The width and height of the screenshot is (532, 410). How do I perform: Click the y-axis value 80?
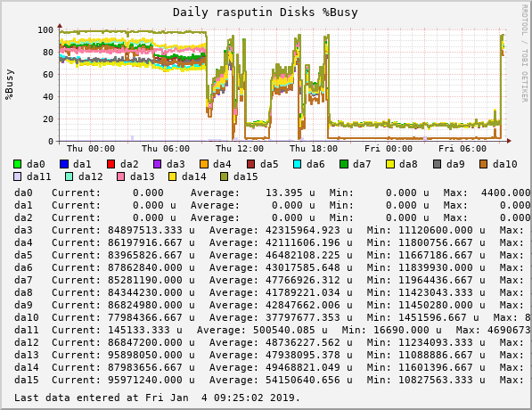(48, 53)
